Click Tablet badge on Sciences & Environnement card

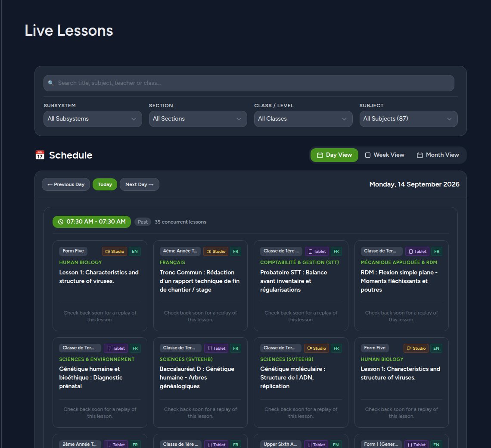116,348
